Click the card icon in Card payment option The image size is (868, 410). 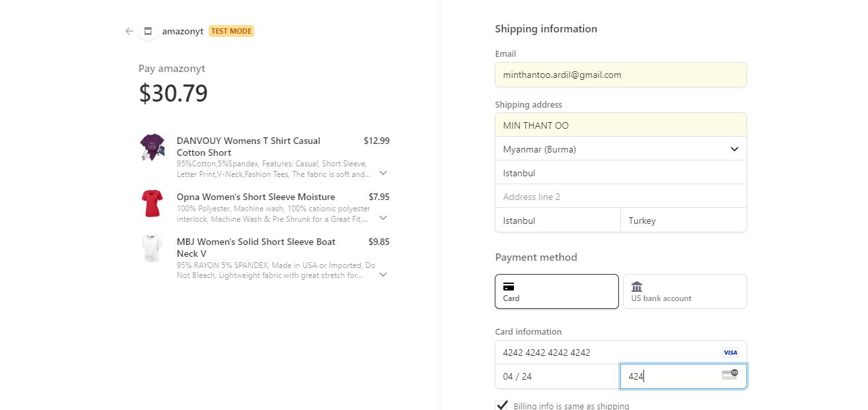[508, 287]
